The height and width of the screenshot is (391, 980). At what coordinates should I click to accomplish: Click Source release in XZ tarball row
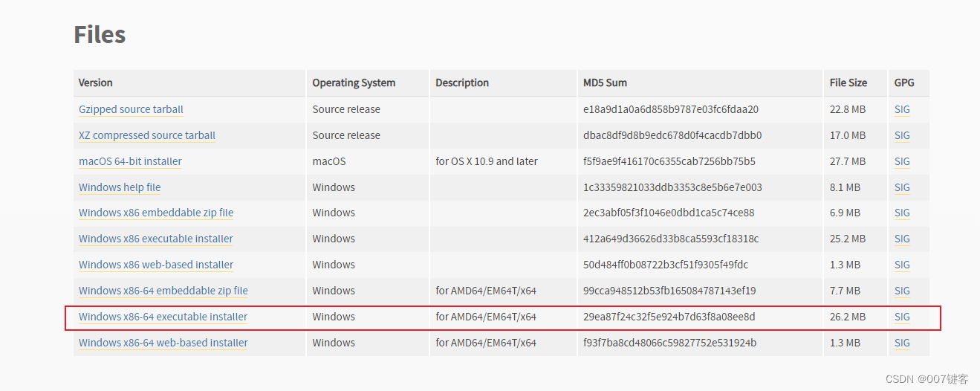coord(346,135)
